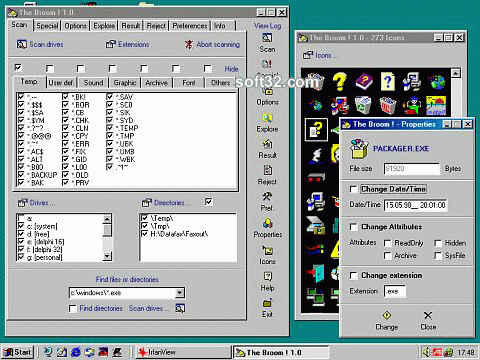Click the Scan drives magnifier near Find directories
The width and height of the screenshot is (480, 360).
click(180, 308)
